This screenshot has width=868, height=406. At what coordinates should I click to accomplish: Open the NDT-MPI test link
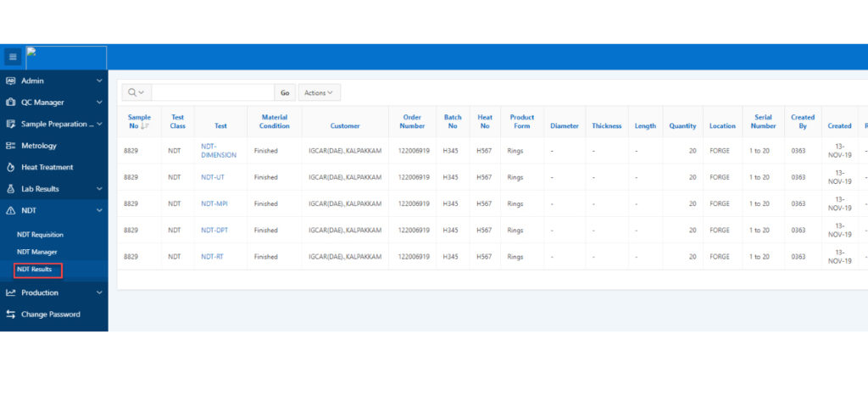tap(214, 203)
